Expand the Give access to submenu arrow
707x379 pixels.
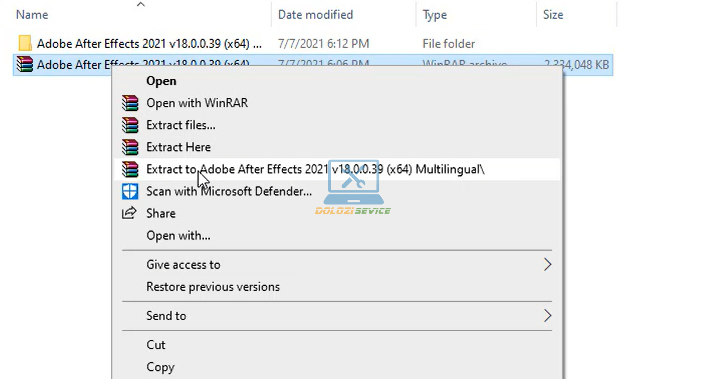(547, 265)
